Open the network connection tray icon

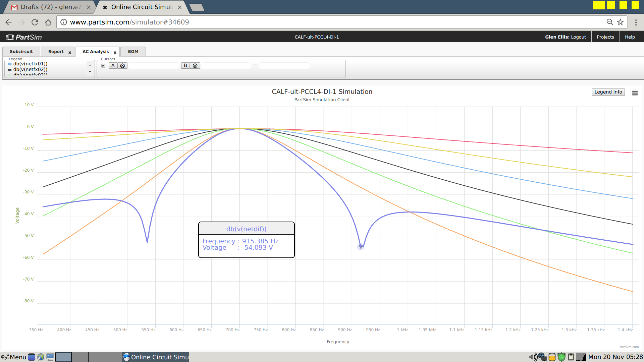point(542,357)
